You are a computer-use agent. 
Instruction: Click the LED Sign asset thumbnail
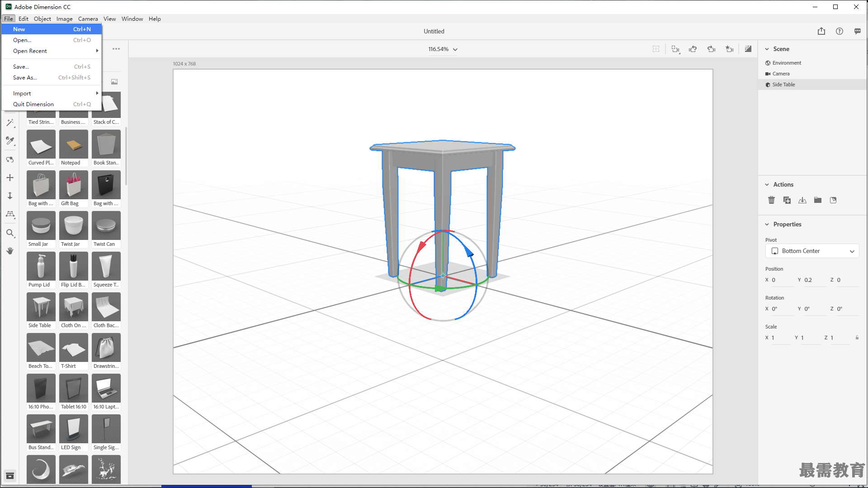74,429
